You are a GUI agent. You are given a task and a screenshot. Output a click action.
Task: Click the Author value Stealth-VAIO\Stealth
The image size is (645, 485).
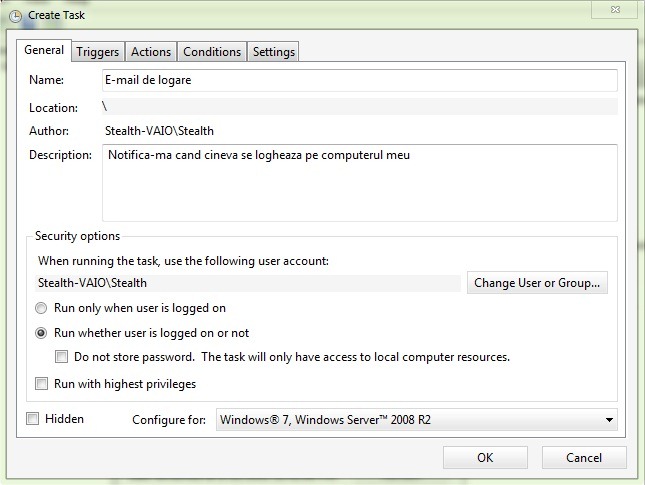pyautogui.click(x=159, y=131)
